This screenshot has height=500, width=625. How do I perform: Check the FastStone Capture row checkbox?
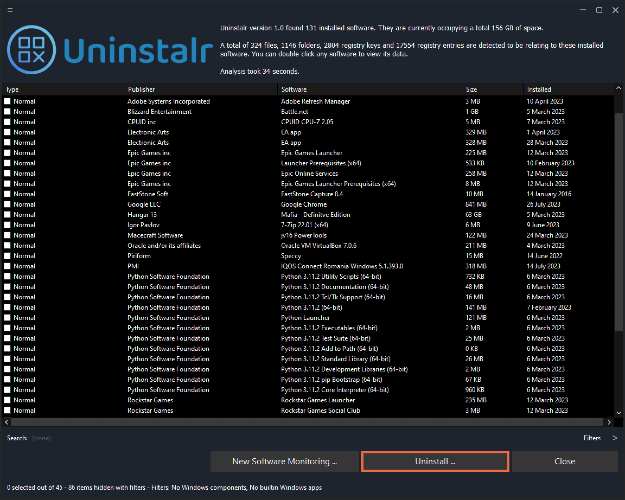[x=7, y=194]
